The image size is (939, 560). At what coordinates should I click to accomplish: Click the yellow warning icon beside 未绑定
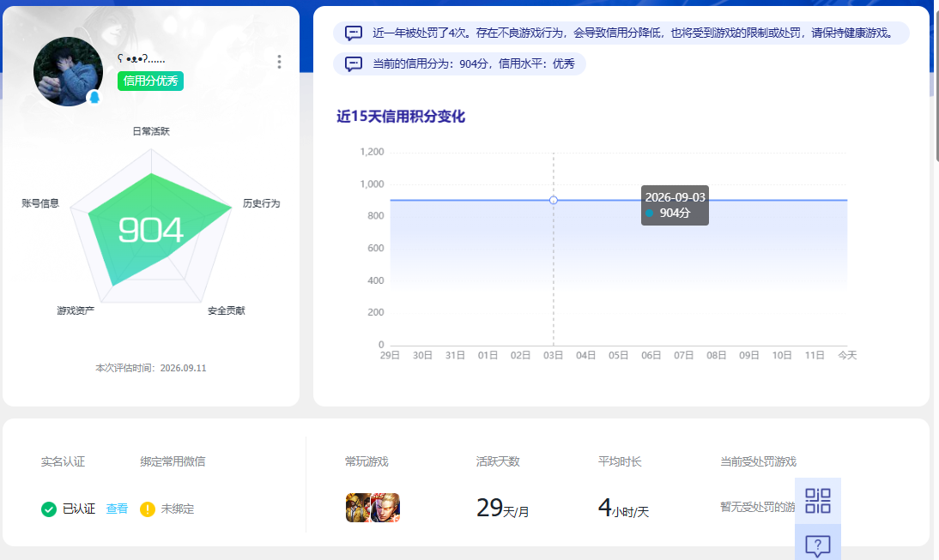(148, 509)
